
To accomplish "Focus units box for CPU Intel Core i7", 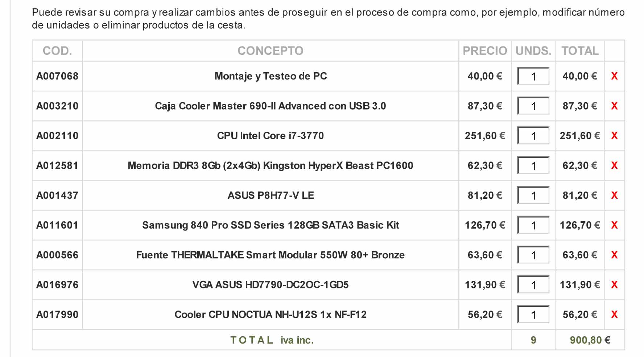I will coord(533,136).
